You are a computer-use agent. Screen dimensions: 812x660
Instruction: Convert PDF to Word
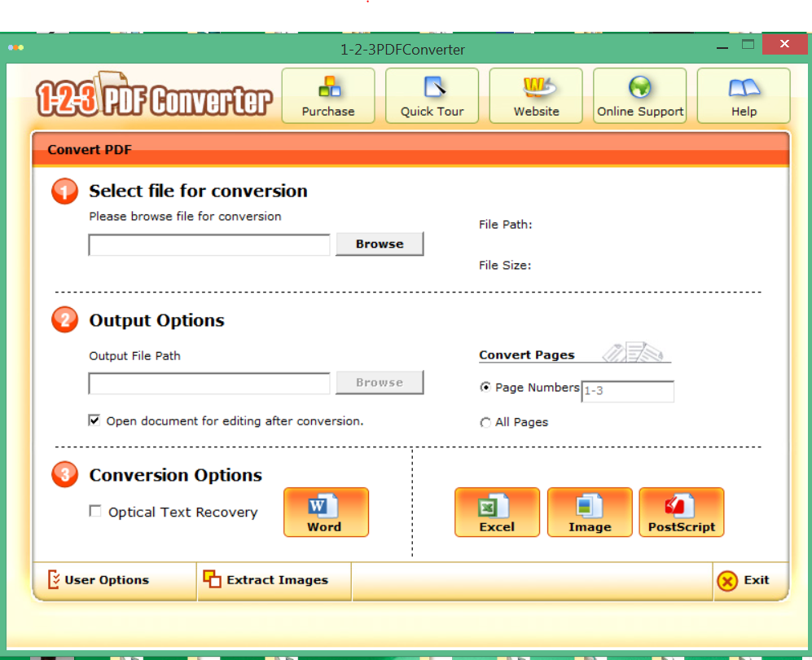[x=327, y=513]
